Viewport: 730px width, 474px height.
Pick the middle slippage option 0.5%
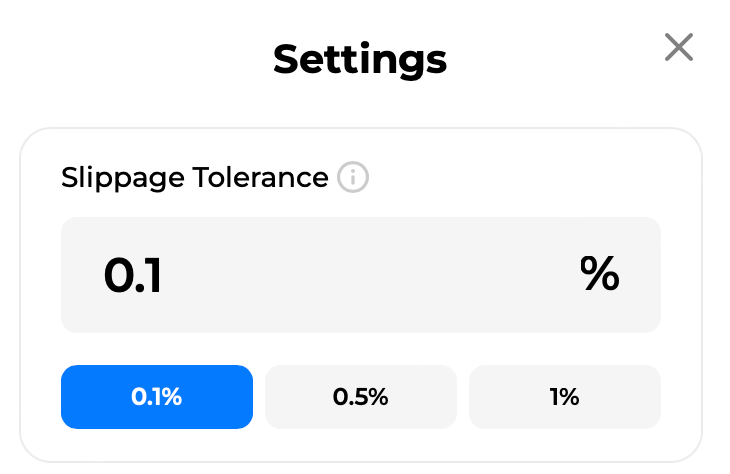tap(361, 397)
